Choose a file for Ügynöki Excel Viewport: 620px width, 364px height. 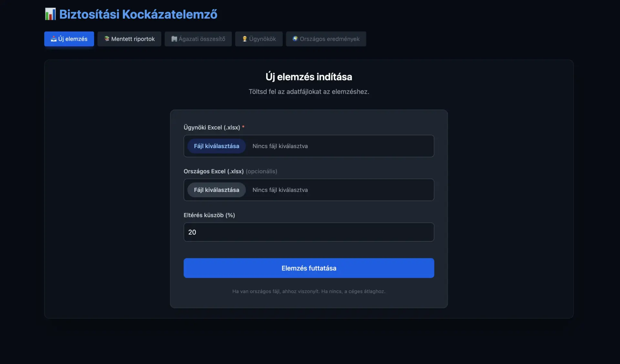pos(216,146)
